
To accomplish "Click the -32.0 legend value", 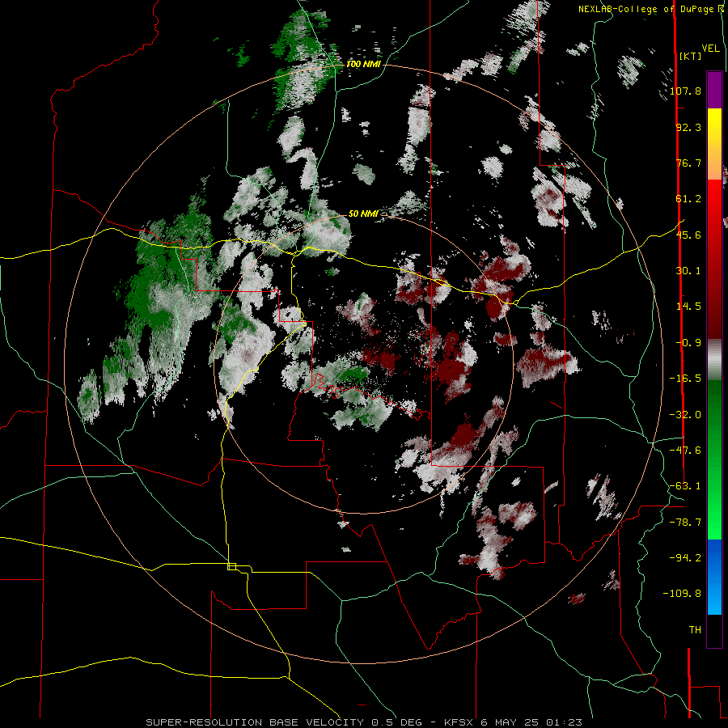I will 685,415.
